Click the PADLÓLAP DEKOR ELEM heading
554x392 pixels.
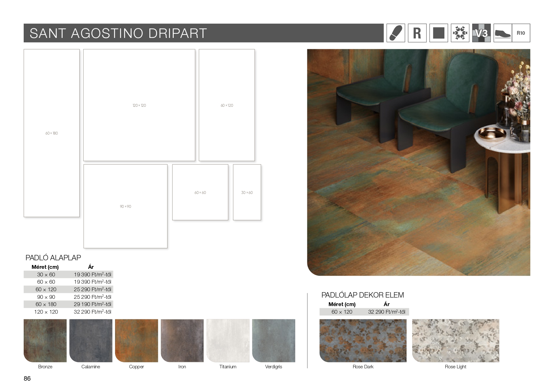tap(363, 295)
